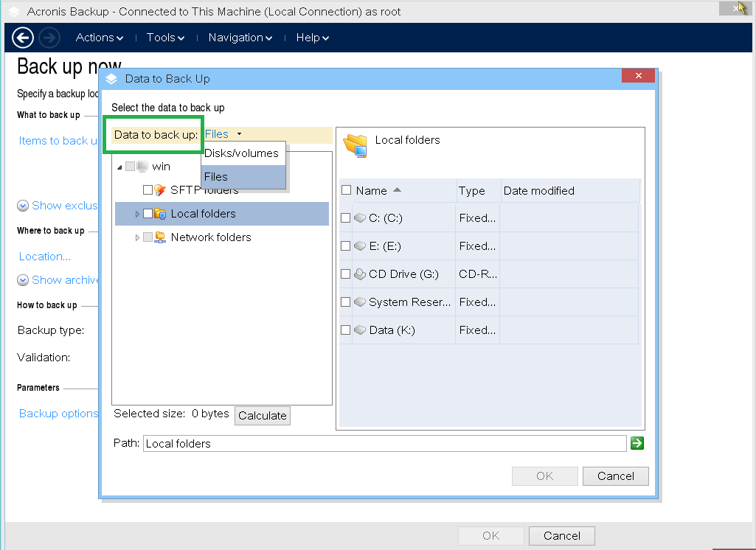756x550 pixels.
Task: Select the Data (K:) row name
Action: click(392, 330)
